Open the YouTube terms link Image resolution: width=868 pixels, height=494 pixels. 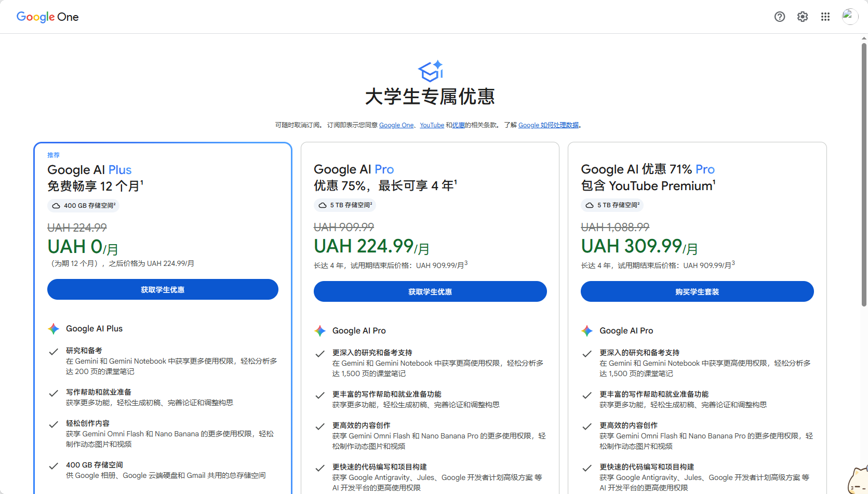[x=432, y=125]
